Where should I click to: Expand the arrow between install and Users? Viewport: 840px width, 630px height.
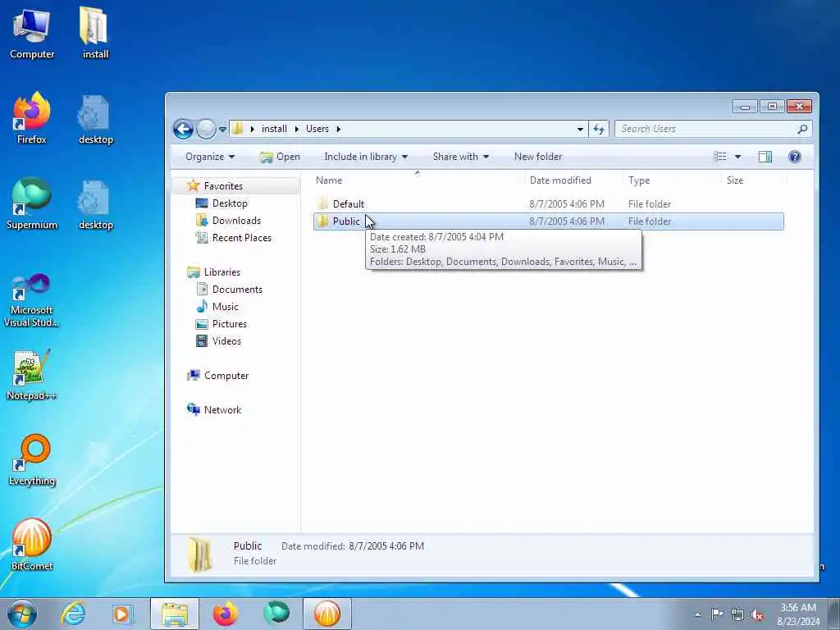click(x=296, y=129)
